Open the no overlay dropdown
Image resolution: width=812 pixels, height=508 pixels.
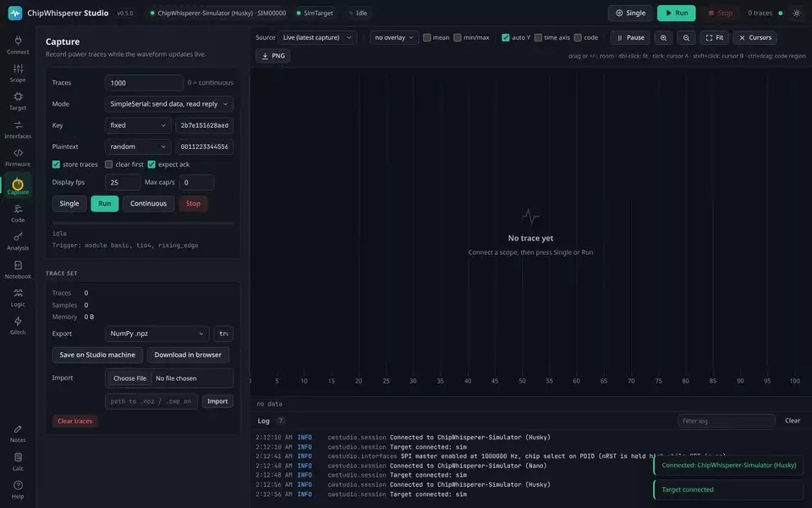(x=394, y=38)
